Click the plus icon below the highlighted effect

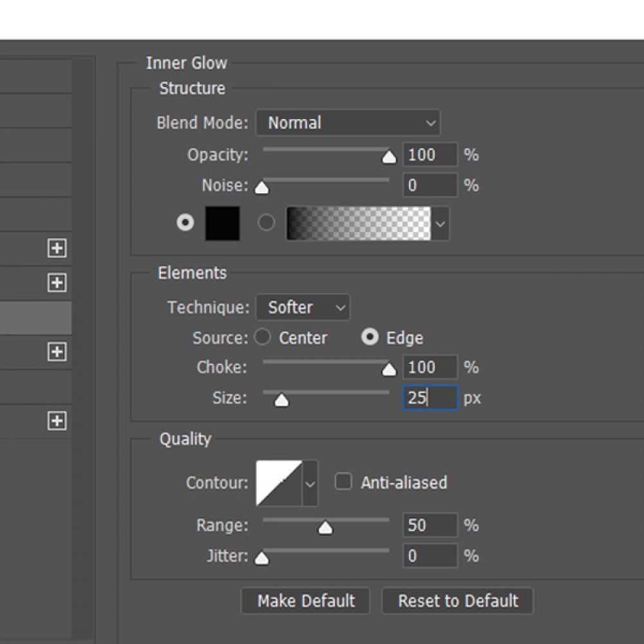[x=57, y=352]
